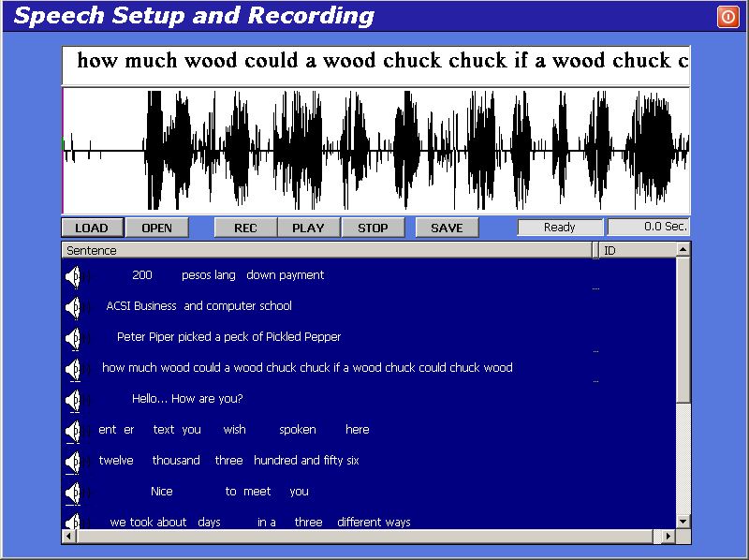This screenshot has width=749, height=560.
Task: Click the speaker icon beside "twelve thousand" sentence
Action: pyautogui.click(x=73, y=462)
